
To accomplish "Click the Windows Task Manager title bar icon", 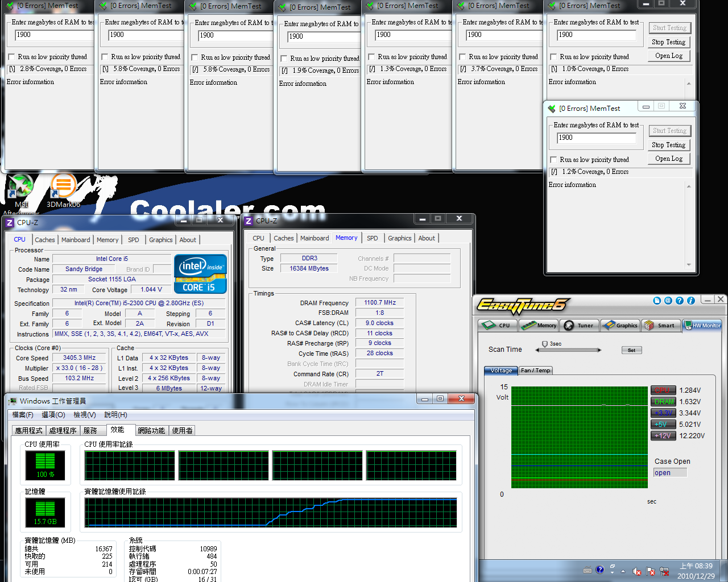I will pyautogui.click(x=13, y=401).
